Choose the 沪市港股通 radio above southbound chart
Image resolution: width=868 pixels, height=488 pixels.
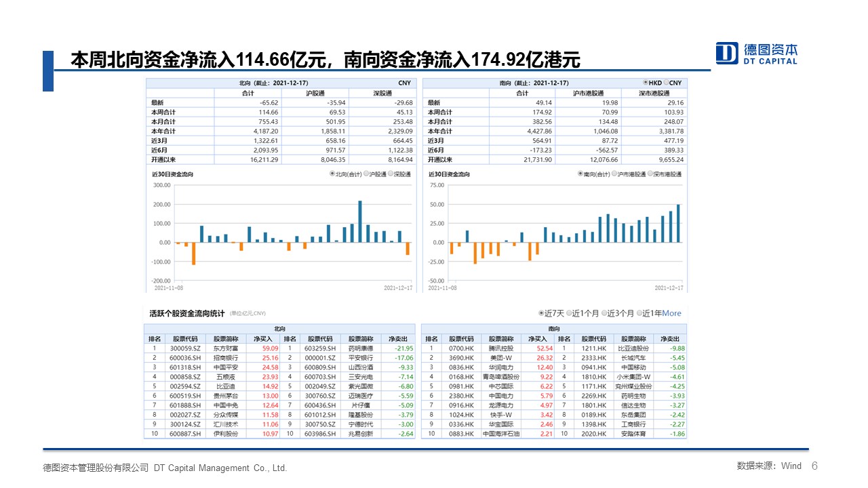(x=614, y=174)
